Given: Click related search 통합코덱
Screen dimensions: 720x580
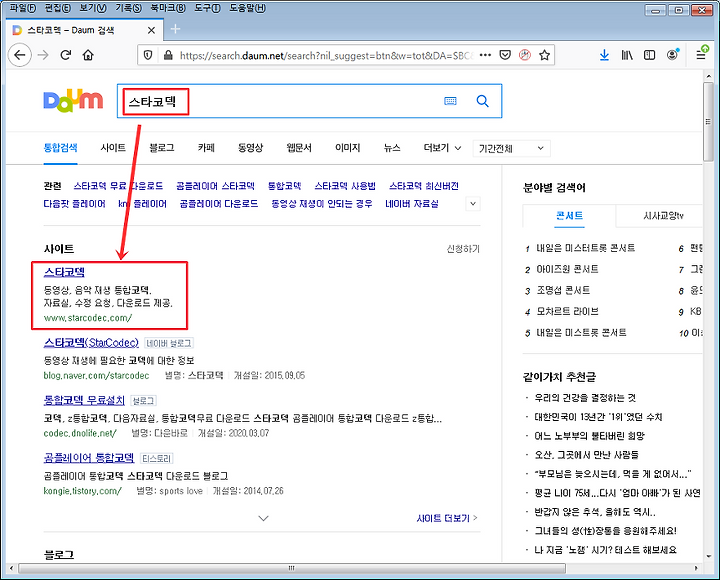Looking at the screenshot, I should pos(284,186).
